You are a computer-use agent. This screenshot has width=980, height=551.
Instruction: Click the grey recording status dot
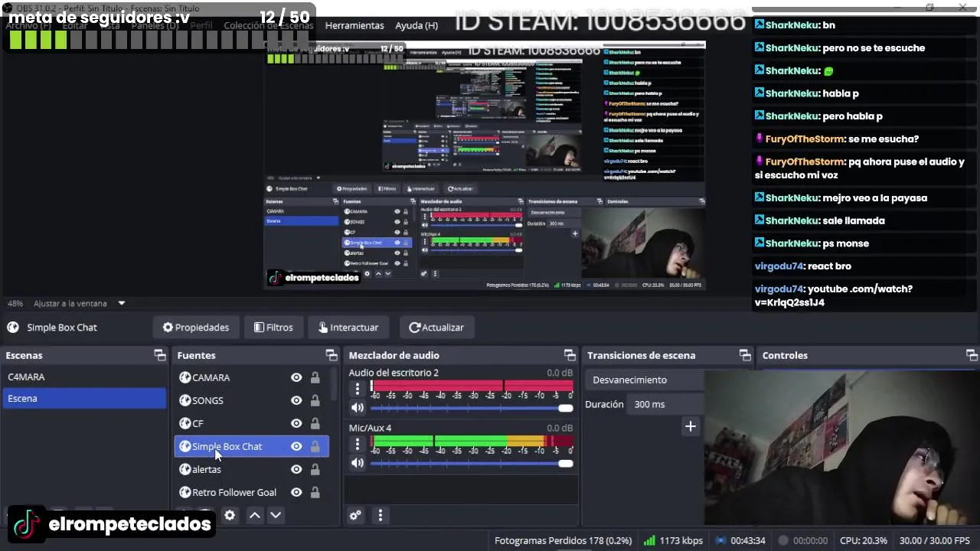coord(782,540)
